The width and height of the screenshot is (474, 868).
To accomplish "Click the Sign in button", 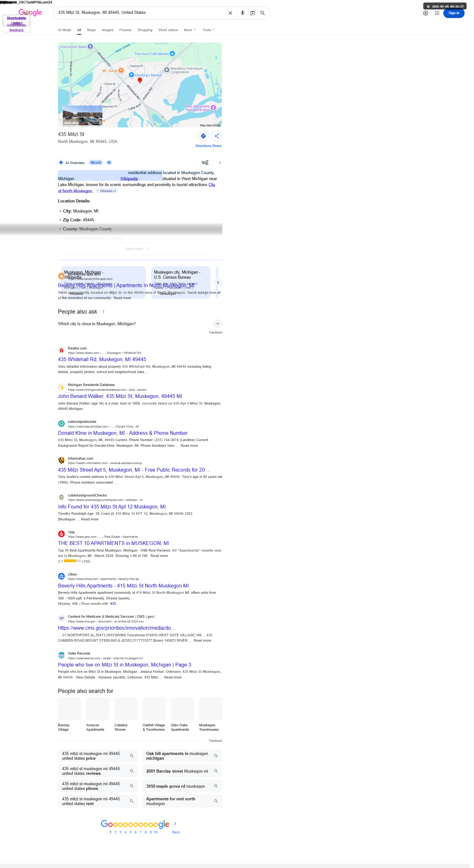I will tap(454, 13).
